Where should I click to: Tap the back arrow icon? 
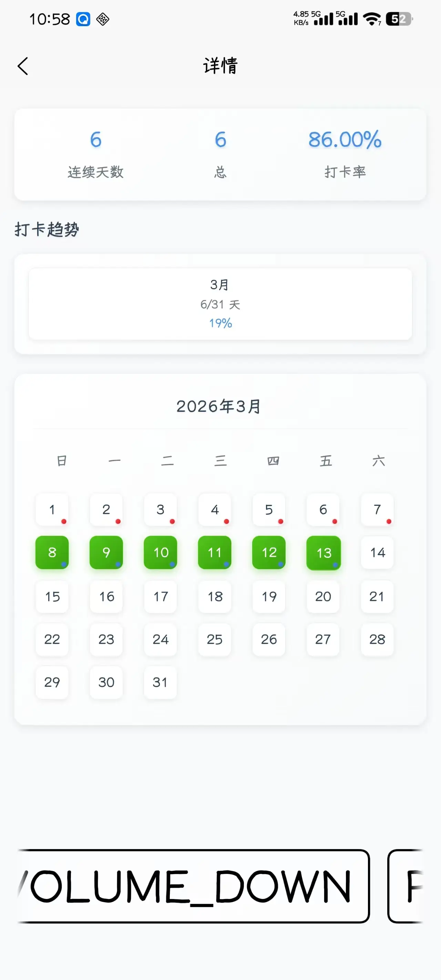click(23, 66)
